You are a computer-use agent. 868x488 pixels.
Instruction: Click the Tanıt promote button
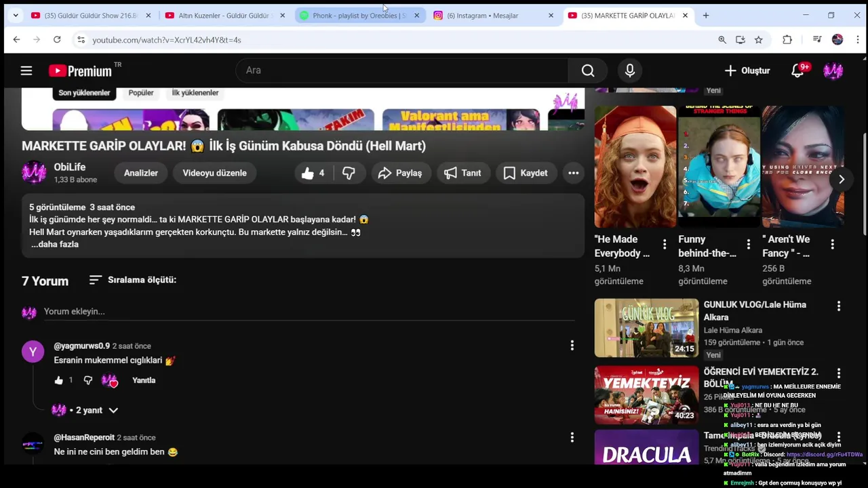click(462, 173)
